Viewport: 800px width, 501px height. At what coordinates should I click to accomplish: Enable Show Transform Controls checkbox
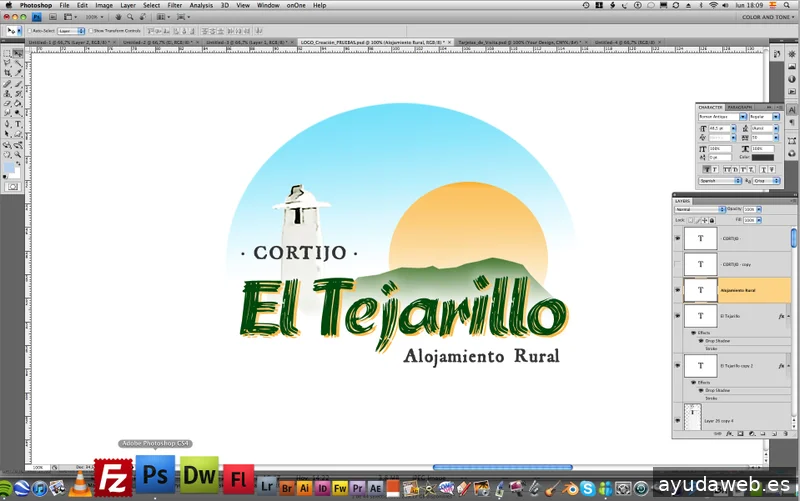point(91,31)
